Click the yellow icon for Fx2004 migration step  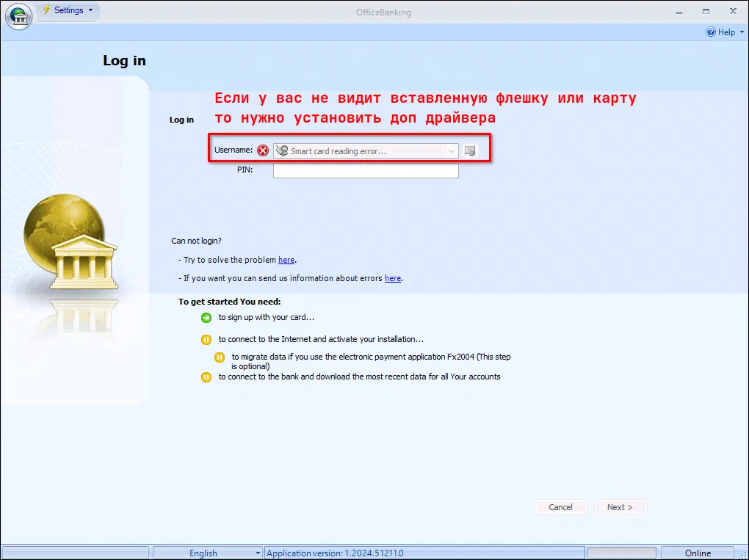[220, 357]
